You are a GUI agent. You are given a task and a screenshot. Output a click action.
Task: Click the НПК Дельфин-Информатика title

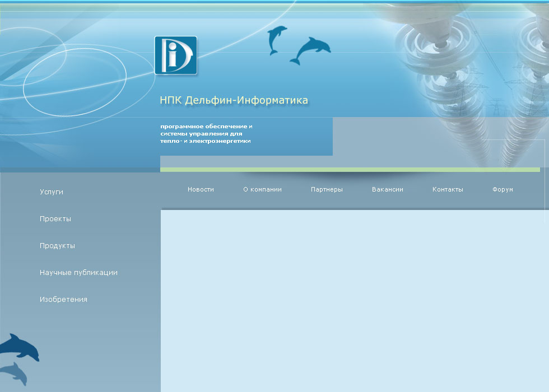coord(234,100)
